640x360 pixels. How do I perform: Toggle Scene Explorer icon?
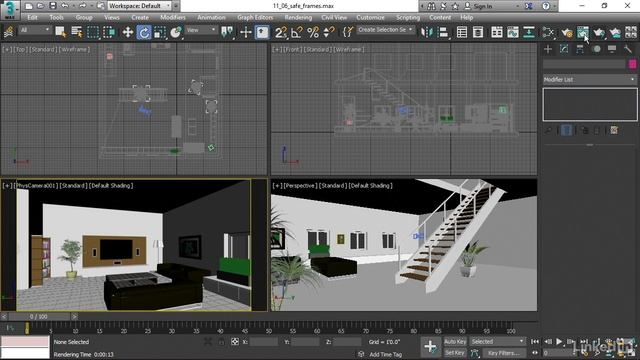[x=462, y=32]
